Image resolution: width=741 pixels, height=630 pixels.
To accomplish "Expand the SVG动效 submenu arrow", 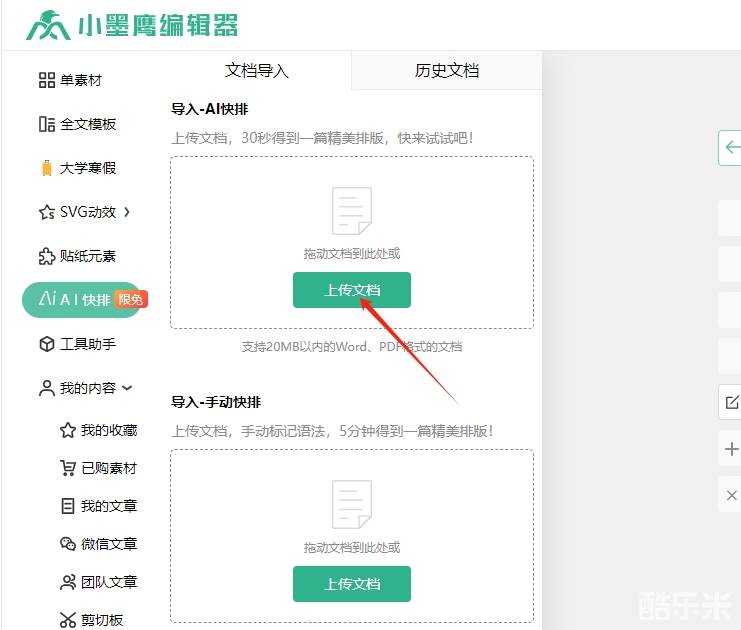I will (127, 212).
